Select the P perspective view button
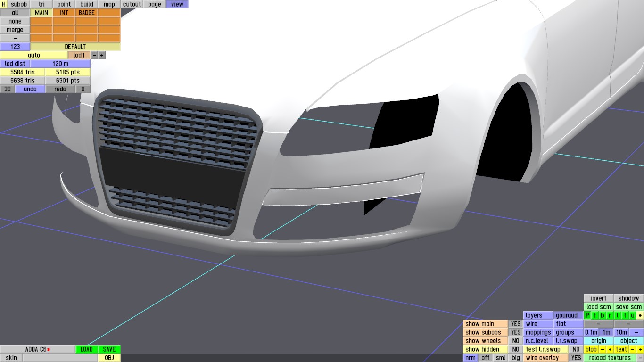 tap(587, 315)
